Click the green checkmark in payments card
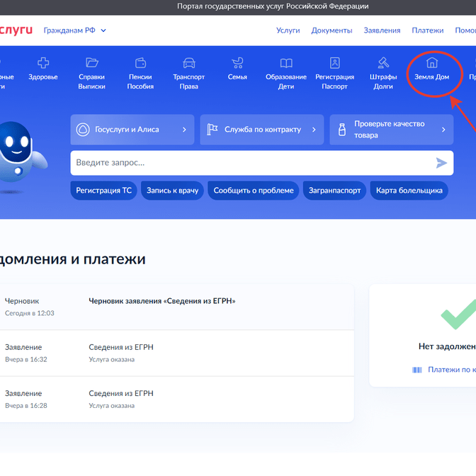 tap(458, 314)
